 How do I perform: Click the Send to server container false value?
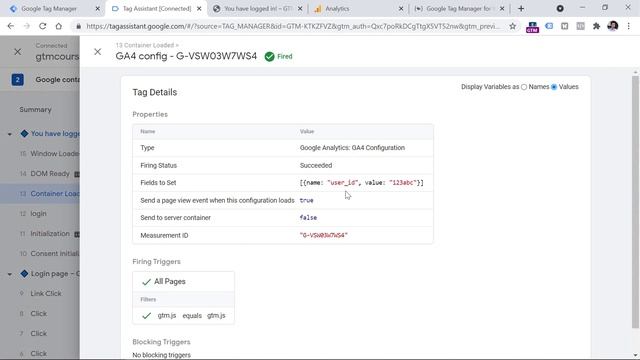(x=308, y=218)
